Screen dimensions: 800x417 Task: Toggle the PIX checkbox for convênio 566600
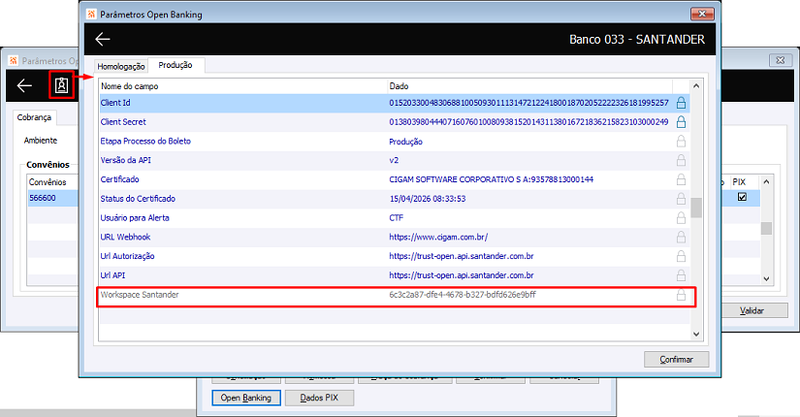(742, 197)
